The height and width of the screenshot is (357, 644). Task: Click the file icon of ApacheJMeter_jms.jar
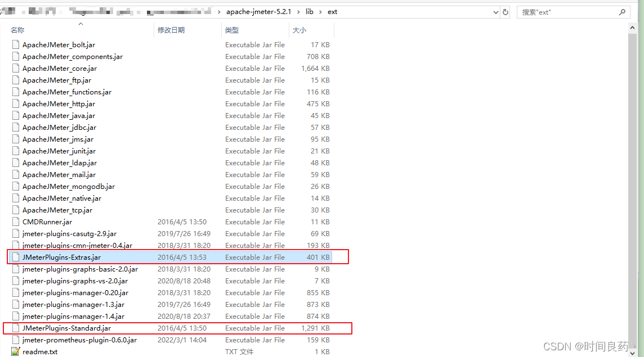16,139
